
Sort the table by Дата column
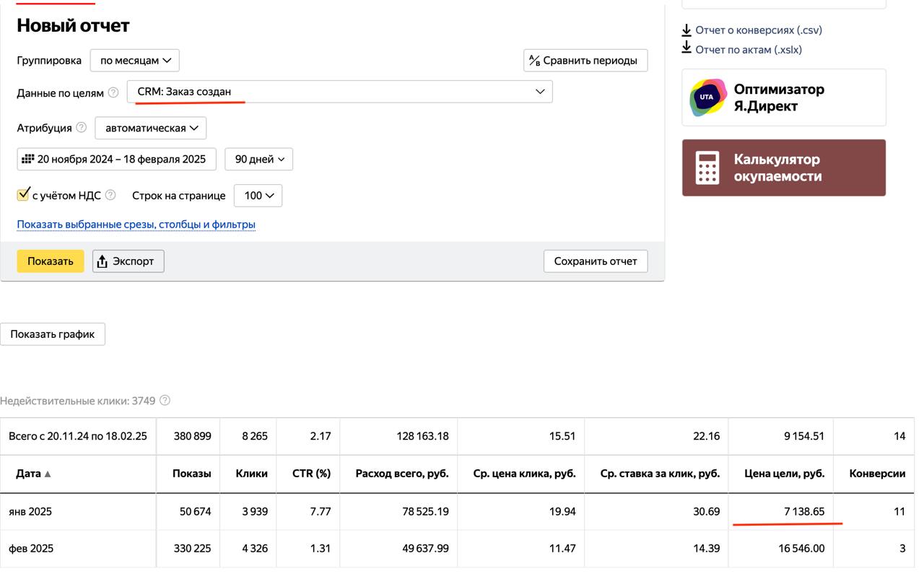tap(34, 474)
